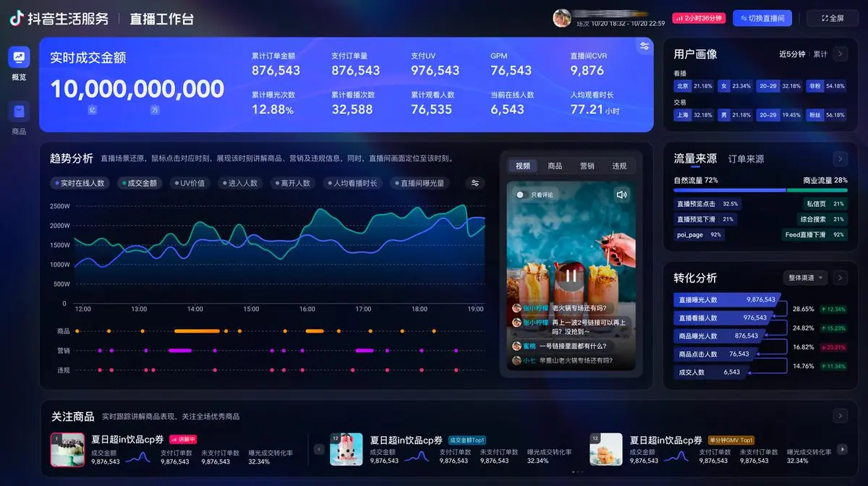Open the 整体渠道 dropdown
This screenshot has width=868, height=486.
[x=805, y=278]
